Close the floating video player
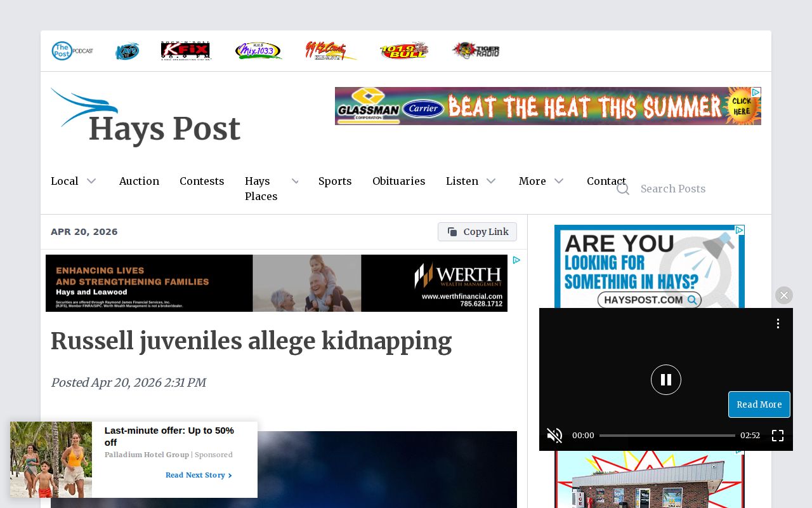Viewport: 812px width, 508px height. coord(784,295)
